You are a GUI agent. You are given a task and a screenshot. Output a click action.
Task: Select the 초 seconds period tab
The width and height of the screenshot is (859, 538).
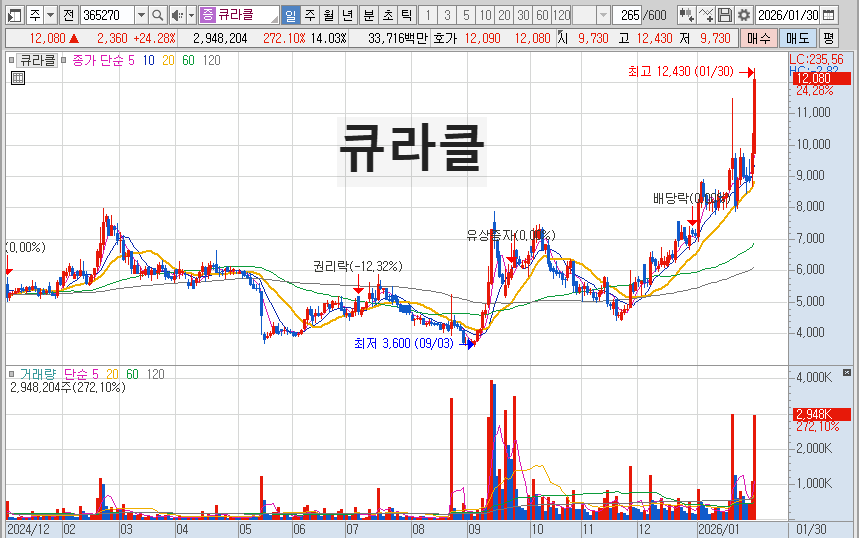pyautogui.click(x=387, y=15)
